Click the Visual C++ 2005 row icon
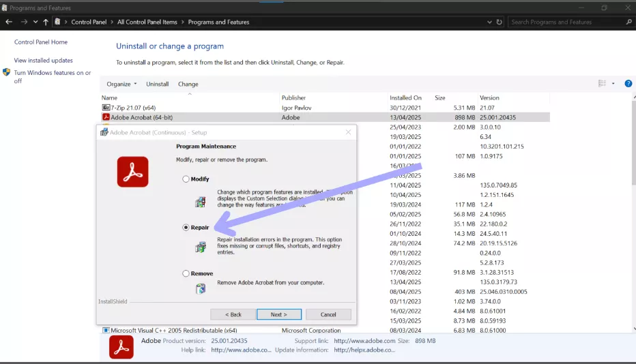 pos(106,331)
